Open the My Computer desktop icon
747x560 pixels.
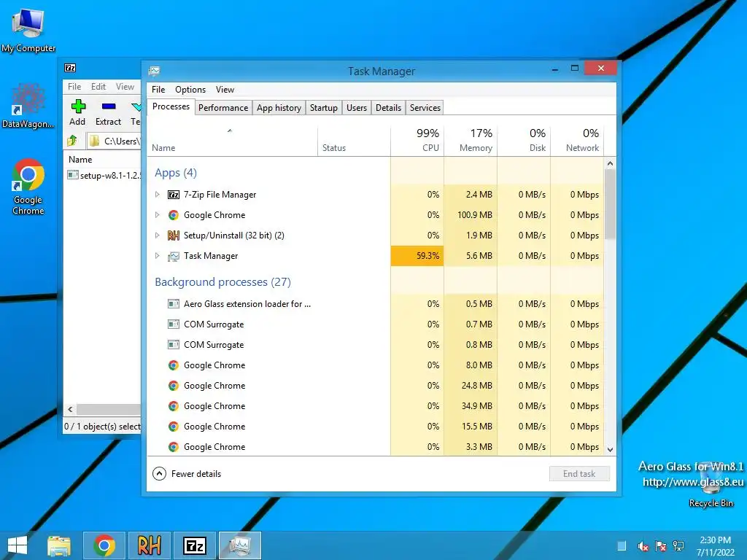tap(28, 31)
